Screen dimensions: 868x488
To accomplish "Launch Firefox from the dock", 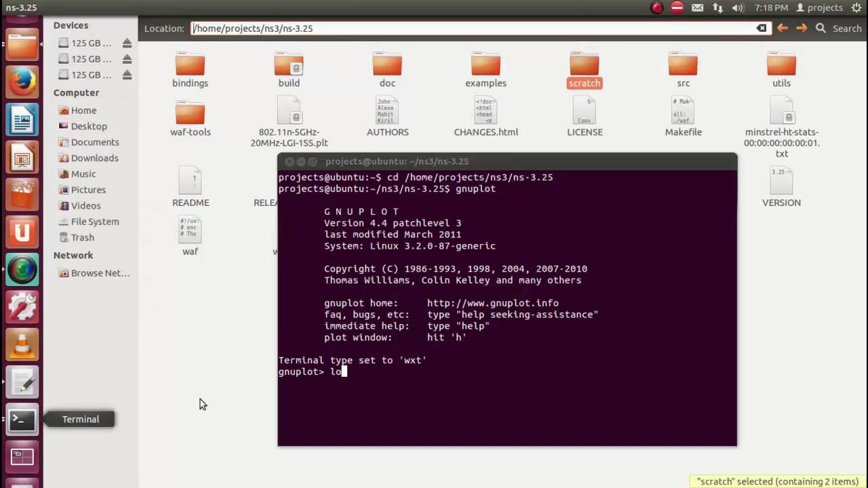I will [x=22, y=83].
